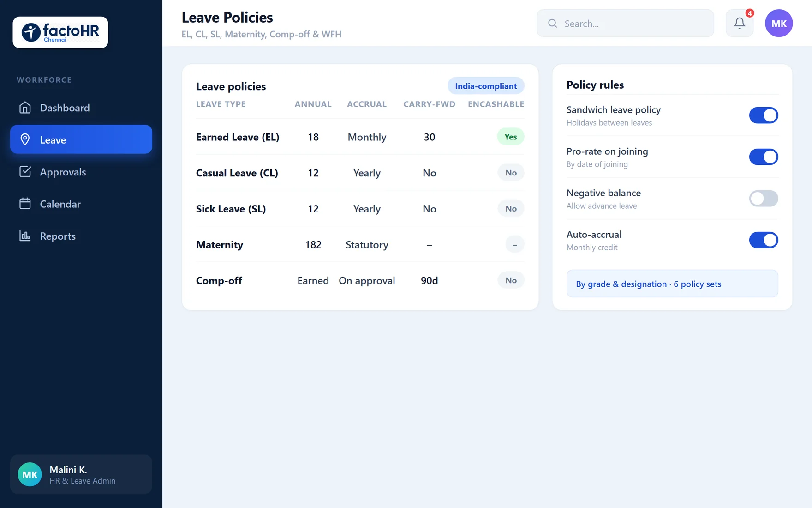Open the purple MK profile avatar
The image size is (812, 508).
(x=779, y=23)
